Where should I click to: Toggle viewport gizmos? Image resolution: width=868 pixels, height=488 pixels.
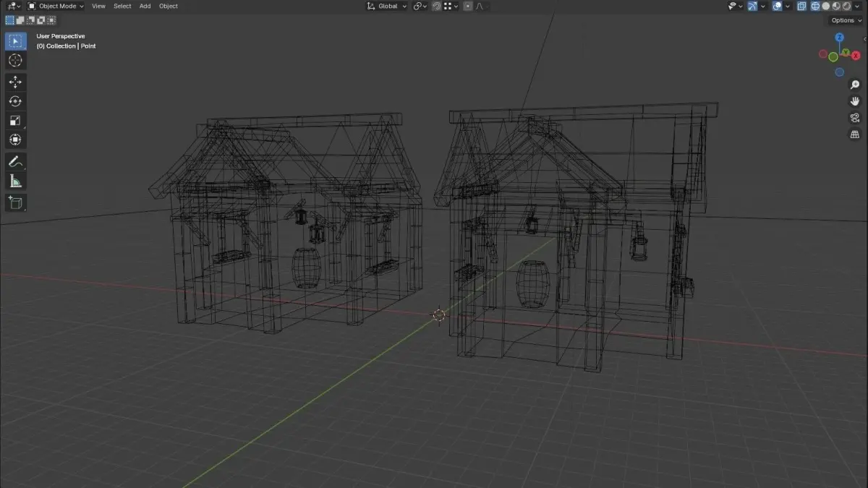click(x=752, y=6)
